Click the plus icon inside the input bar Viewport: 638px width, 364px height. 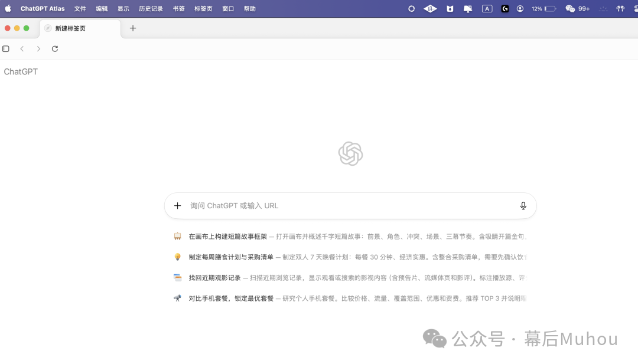177,205
